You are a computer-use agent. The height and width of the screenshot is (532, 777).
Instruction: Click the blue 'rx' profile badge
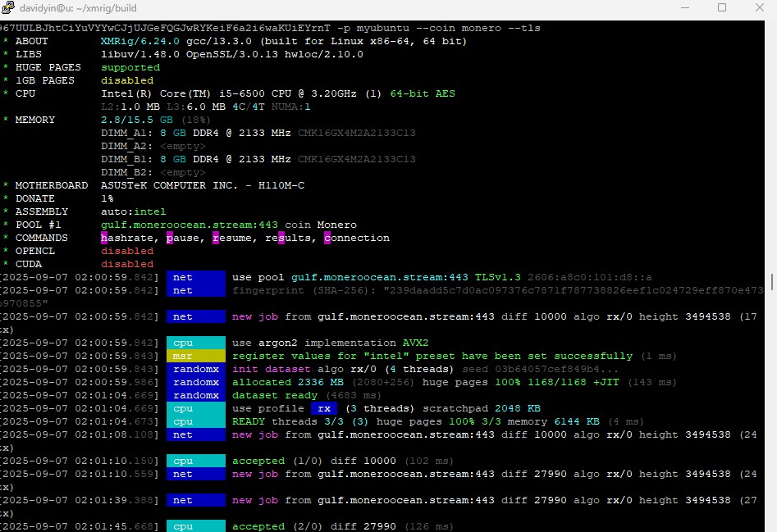click(324, 408)
